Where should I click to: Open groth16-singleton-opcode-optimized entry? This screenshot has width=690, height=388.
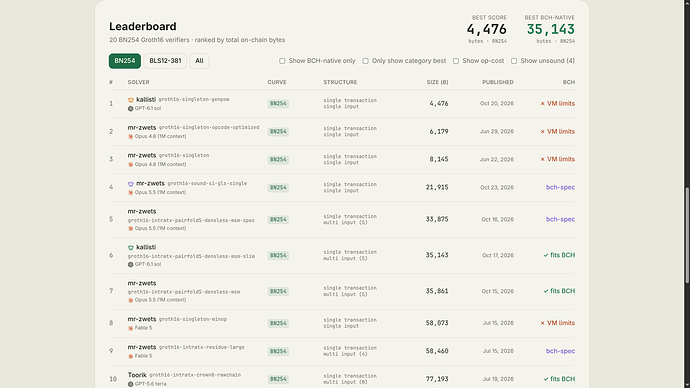[209, 128]
